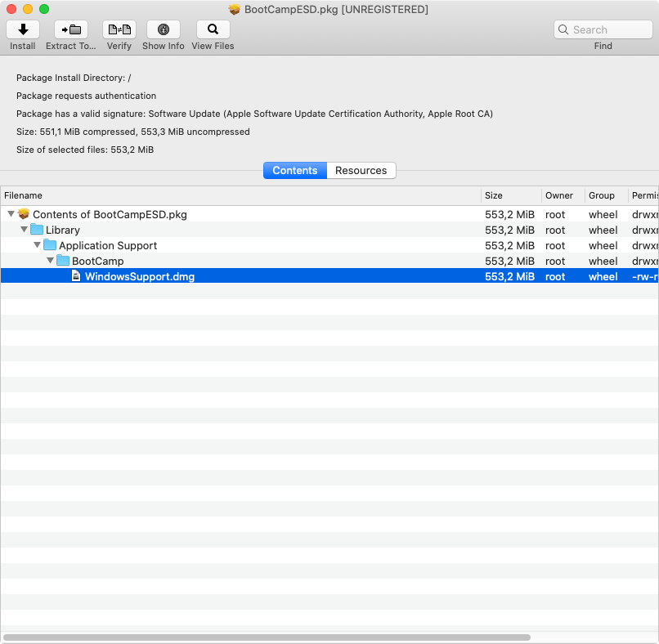Click the permissions value of WindowsSupport.dmg
Screen dimensions: 659x644
645,277
